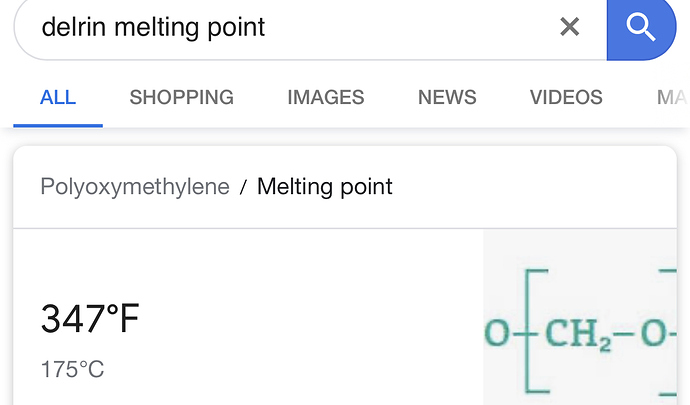Select the partially visible MAPS tab

pyautogui.click(x=673, y=97)
